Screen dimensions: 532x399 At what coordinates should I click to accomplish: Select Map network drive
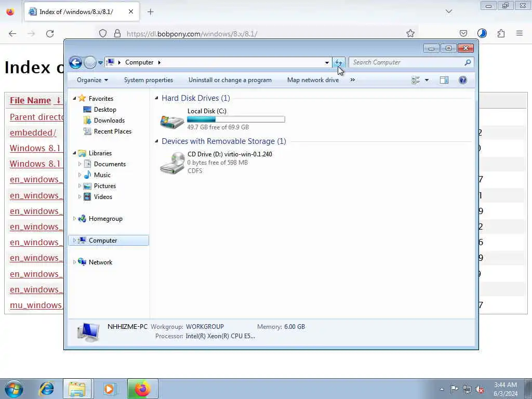[x=313, y=80]
